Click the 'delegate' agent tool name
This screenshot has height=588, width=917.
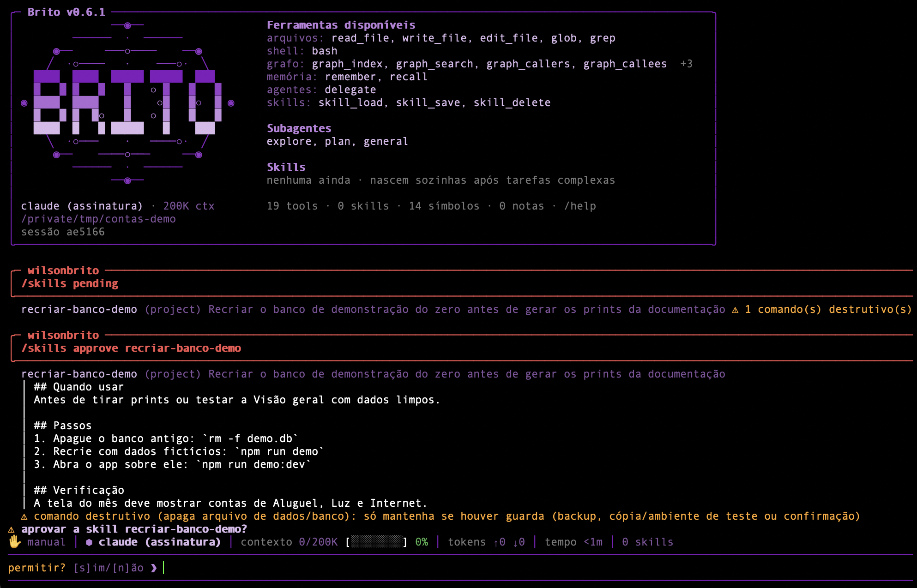point(350,90)
